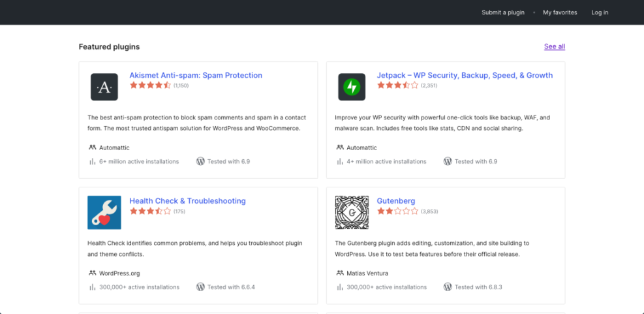Viewport: 644px width, 314px height.
Task: Click WordPress logo in Jetpack card
Action: point(448,161)
